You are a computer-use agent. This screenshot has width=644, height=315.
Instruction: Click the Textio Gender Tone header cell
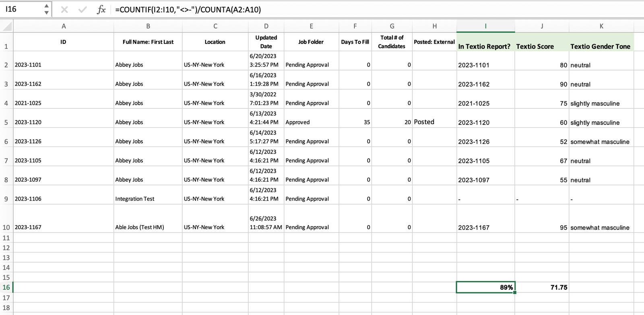pos(601,46)
